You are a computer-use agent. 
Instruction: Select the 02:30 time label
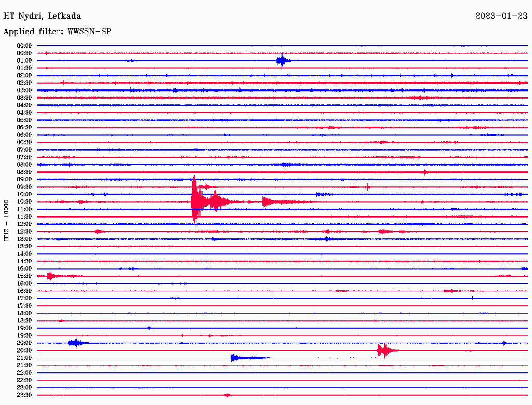point(24,83)
